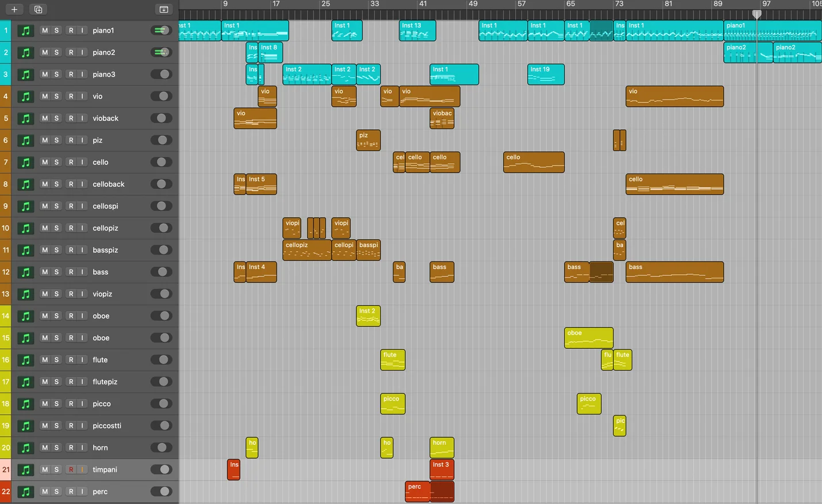This screenshot has height=504, width=822.
Task: Click the timpani track instrument icon
Action: (25, 470)
